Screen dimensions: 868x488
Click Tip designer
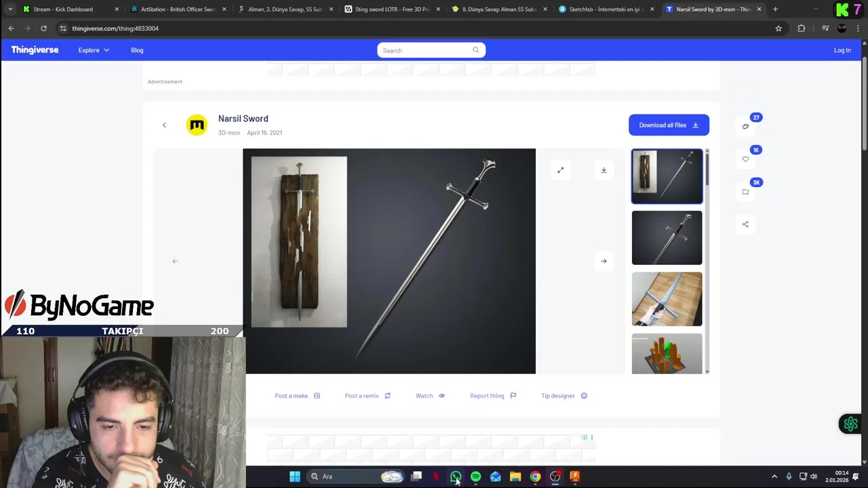(x=564, y=396)
